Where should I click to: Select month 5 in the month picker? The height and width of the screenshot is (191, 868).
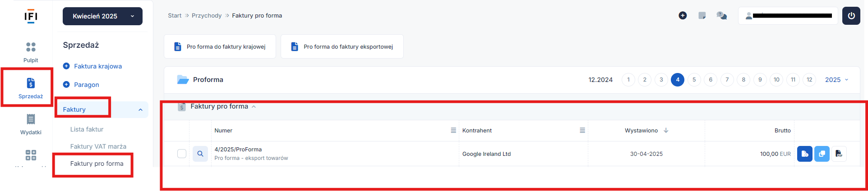694,80
